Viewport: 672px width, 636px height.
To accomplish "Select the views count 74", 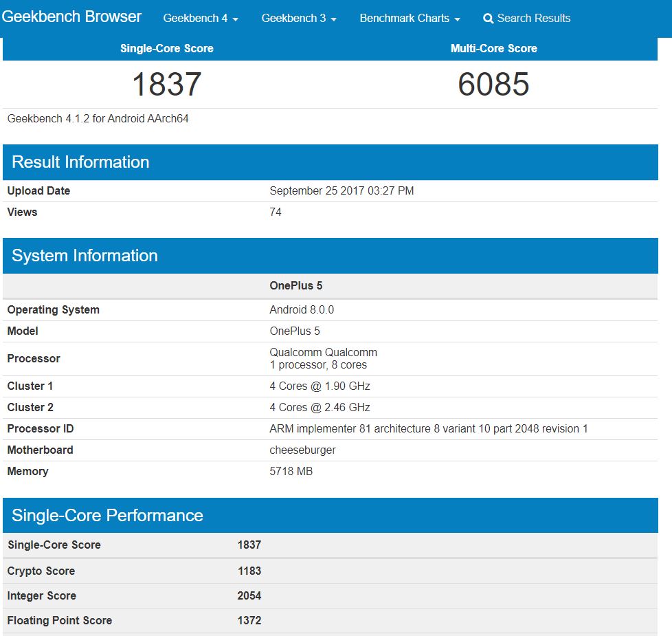I will 275,212.
